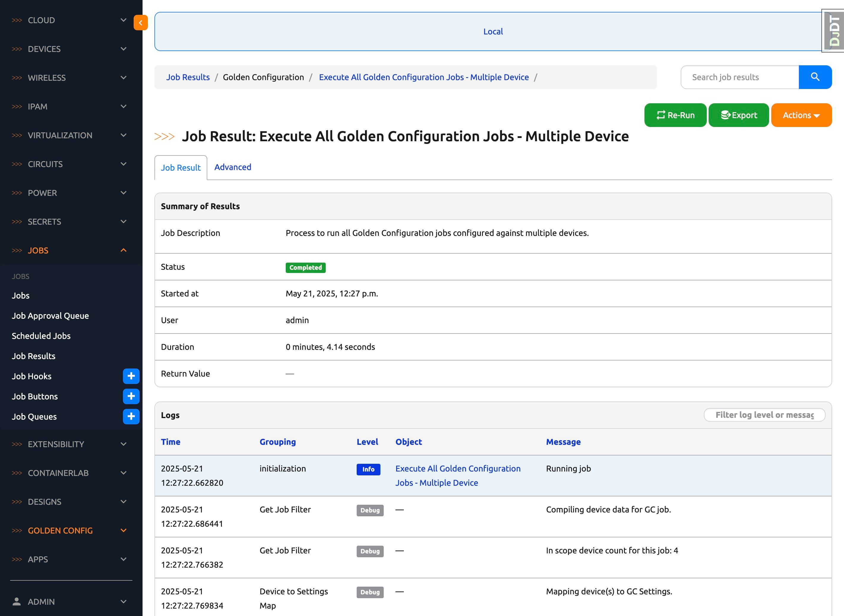Open Scheduled Jobs in sidebar
This screenshot has height=616, width=844.
coord(41,336)
